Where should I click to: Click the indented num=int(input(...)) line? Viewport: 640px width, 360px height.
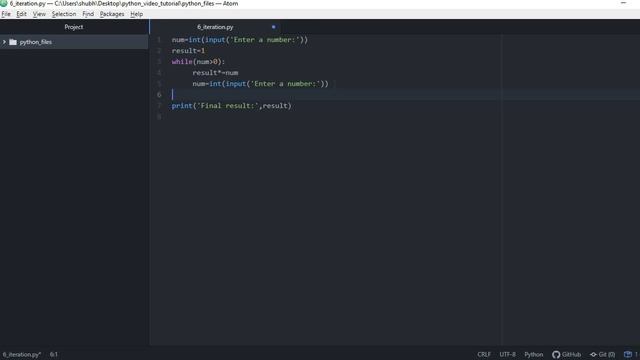[x=260, y=84]
